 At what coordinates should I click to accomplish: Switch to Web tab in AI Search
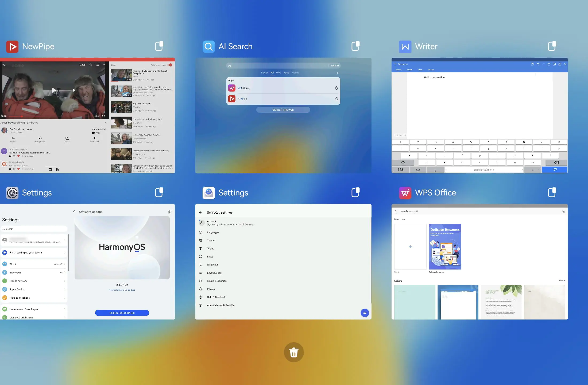(278, 73)
